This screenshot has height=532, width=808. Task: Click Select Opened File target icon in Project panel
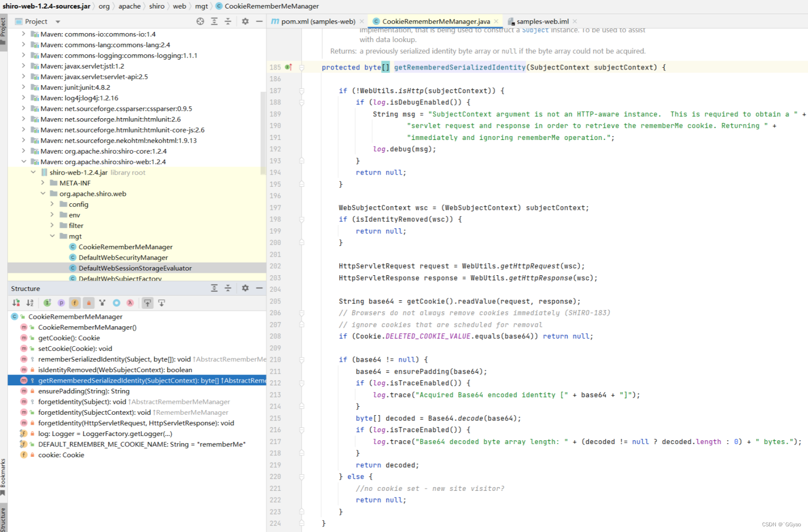click(200, 21)
